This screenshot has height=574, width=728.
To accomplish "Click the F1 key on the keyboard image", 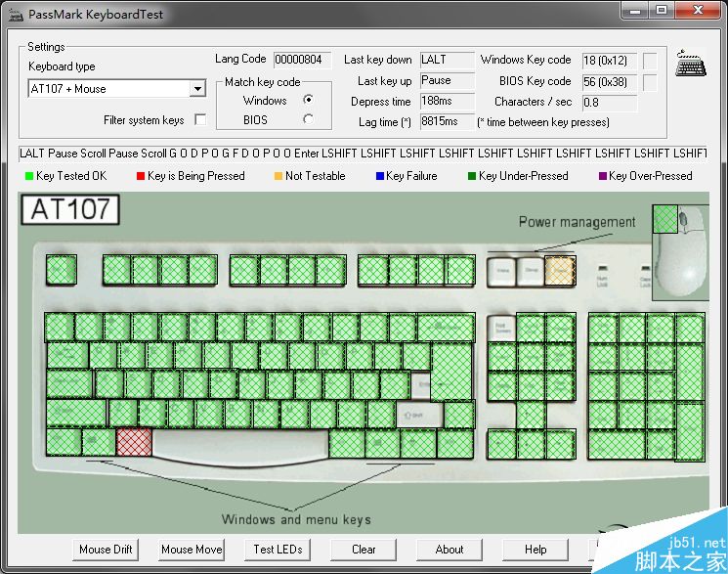I will click(x=116, y=270).
